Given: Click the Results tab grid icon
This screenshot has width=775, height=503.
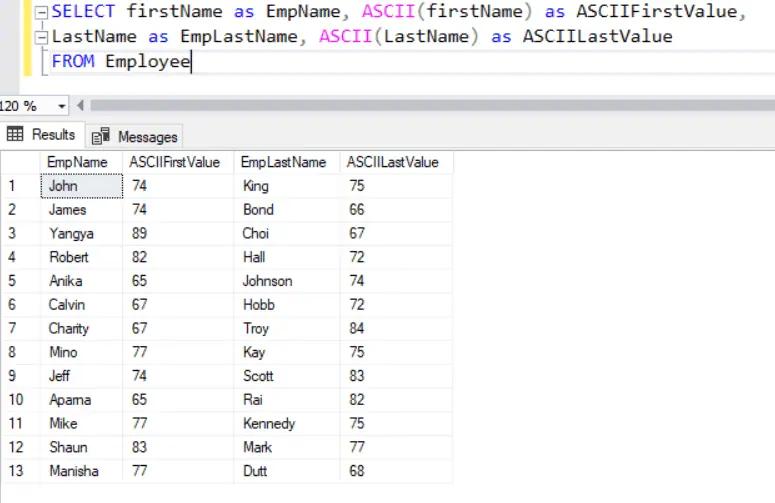Looking at the screenshot, I should tap(15, 135).
